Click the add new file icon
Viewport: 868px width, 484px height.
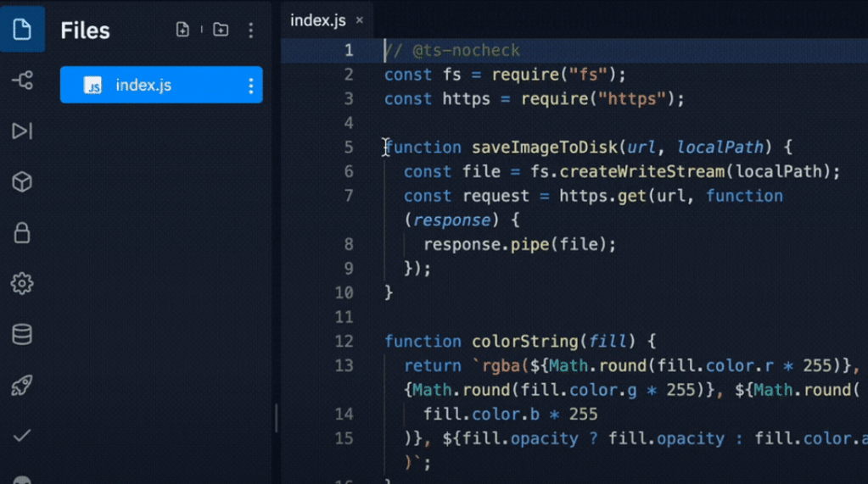182,30
